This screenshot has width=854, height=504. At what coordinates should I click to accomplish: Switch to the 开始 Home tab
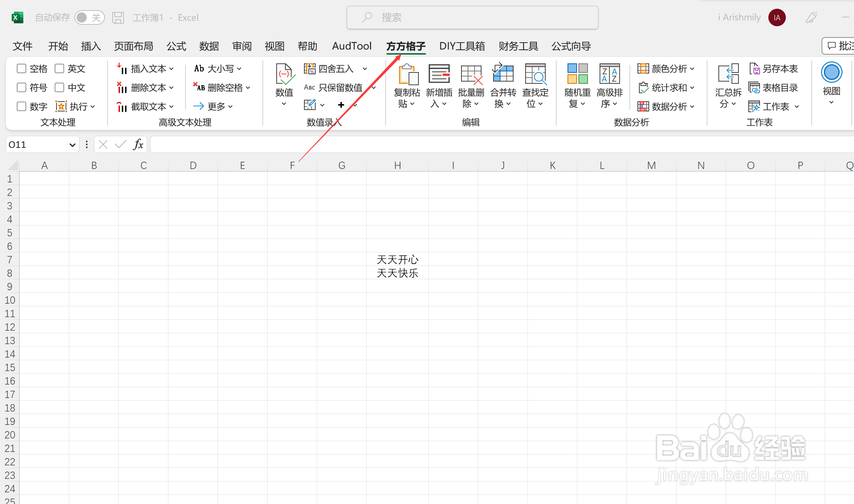[x=58, y=46]
